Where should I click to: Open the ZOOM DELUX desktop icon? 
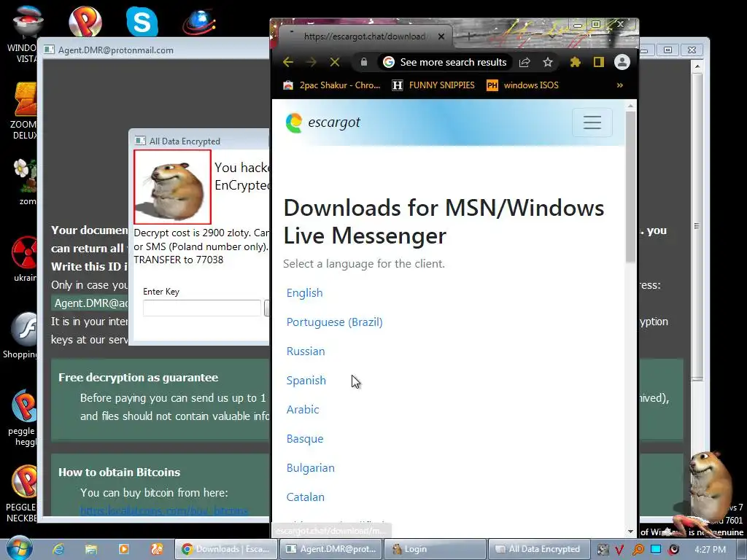tap(25, 111)
